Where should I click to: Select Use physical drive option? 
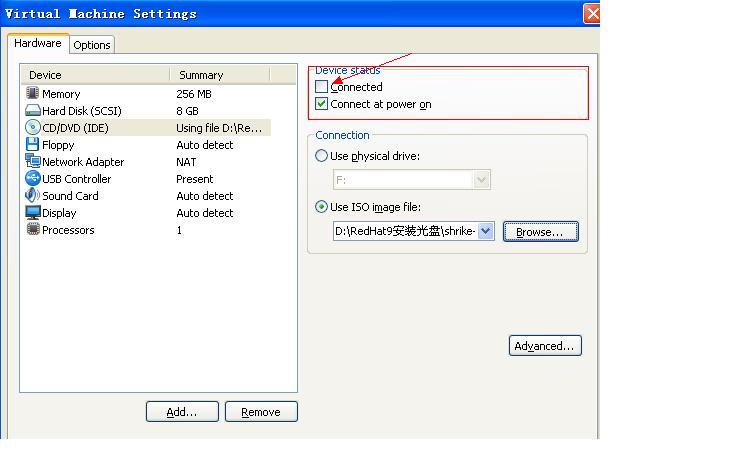[x=321, y=155]
